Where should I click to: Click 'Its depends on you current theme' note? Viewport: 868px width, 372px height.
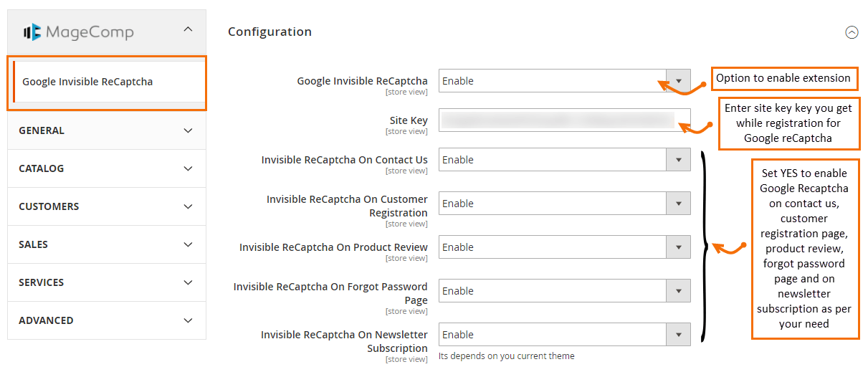click(x=507, y=356)
